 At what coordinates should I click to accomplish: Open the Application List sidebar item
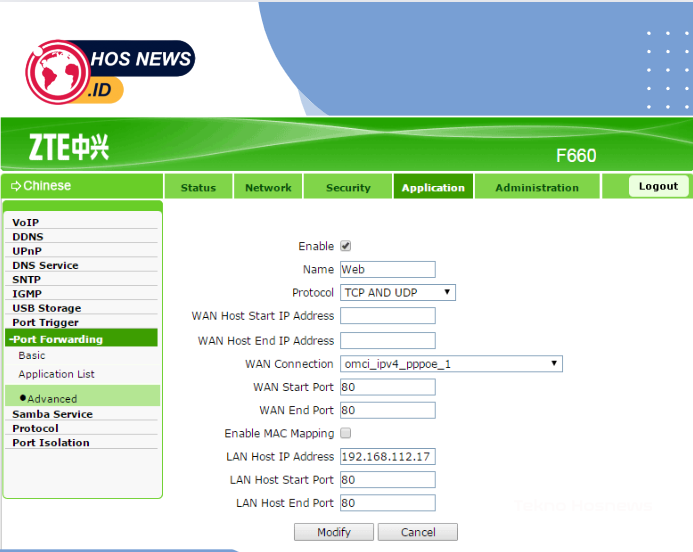(x=56, y=374)
